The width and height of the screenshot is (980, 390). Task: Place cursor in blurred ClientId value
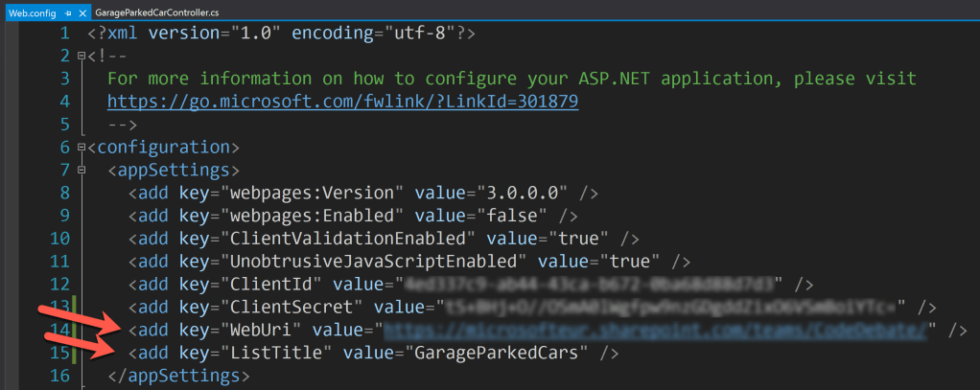pyautogui.click(x=590, y=285)
